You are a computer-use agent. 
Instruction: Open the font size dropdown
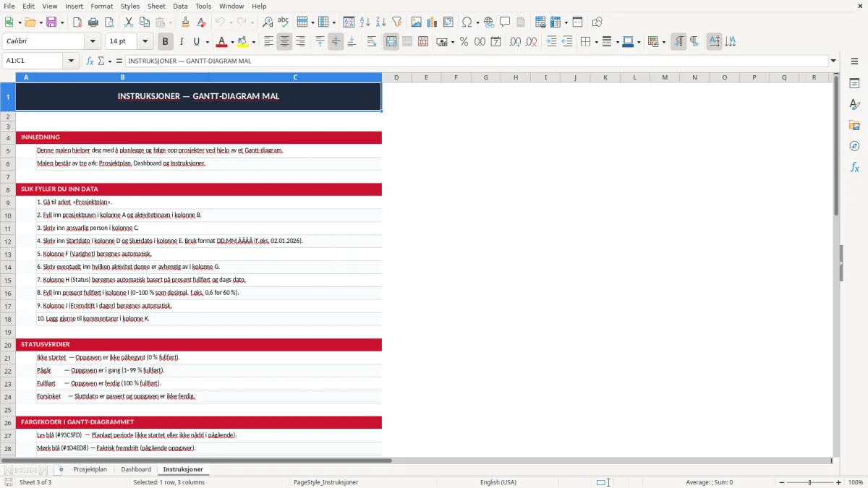tap(145, 42)
